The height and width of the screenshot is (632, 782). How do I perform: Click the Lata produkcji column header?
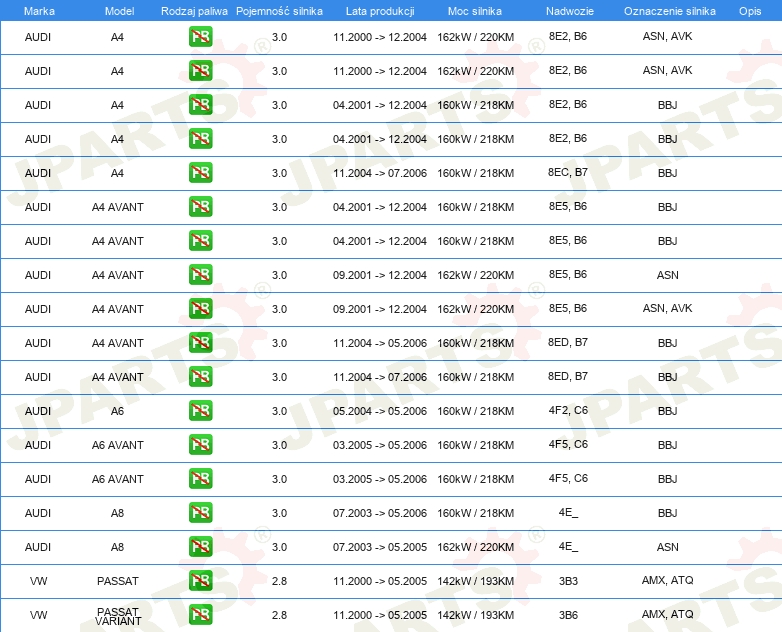tap(380, 11)
